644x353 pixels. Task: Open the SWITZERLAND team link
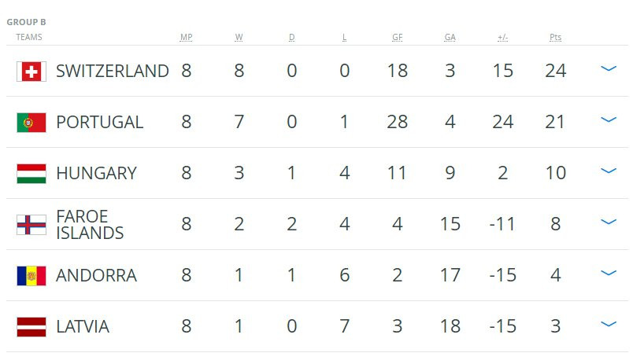tap(112, 72)
